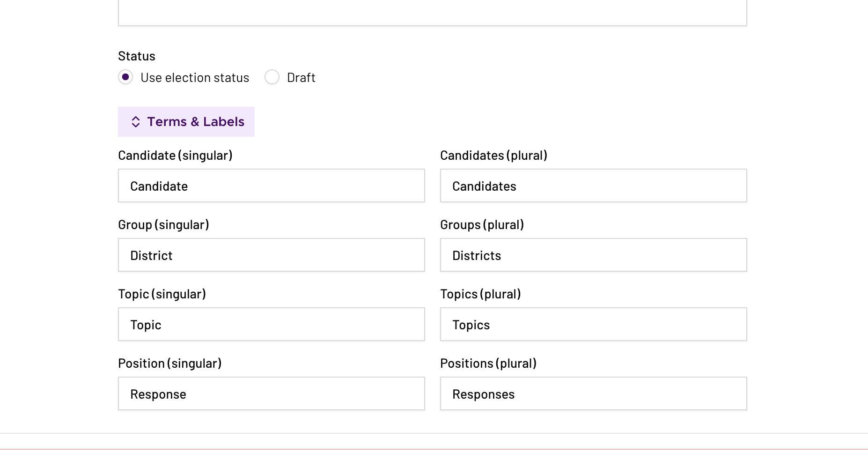Edit the Positions (plural) field showing Responses
This screenshot has height=460, width=868.
pyautogui.click(x=593, y=394)
